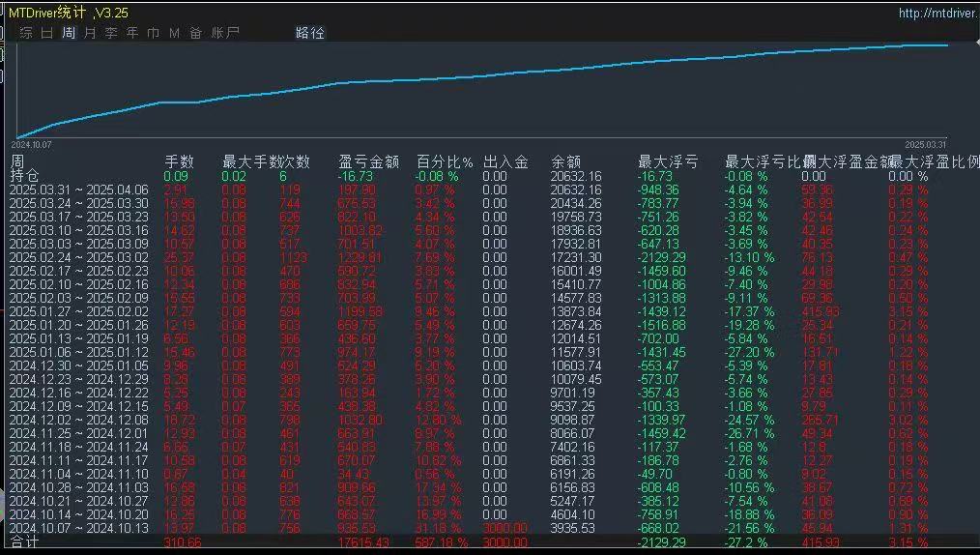Select the 合计 totals row label
The width and height of the screenshot is (980, 555).
point(25,541)
